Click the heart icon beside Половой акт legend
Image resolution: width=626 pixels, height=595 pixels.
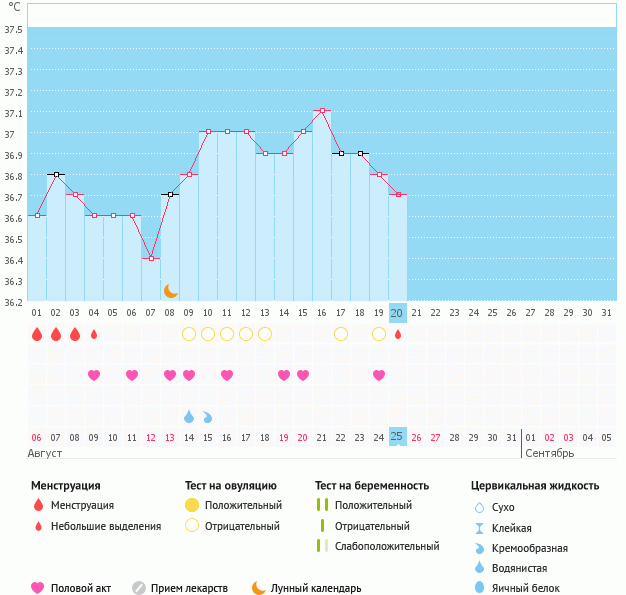[x=39, y=588]
